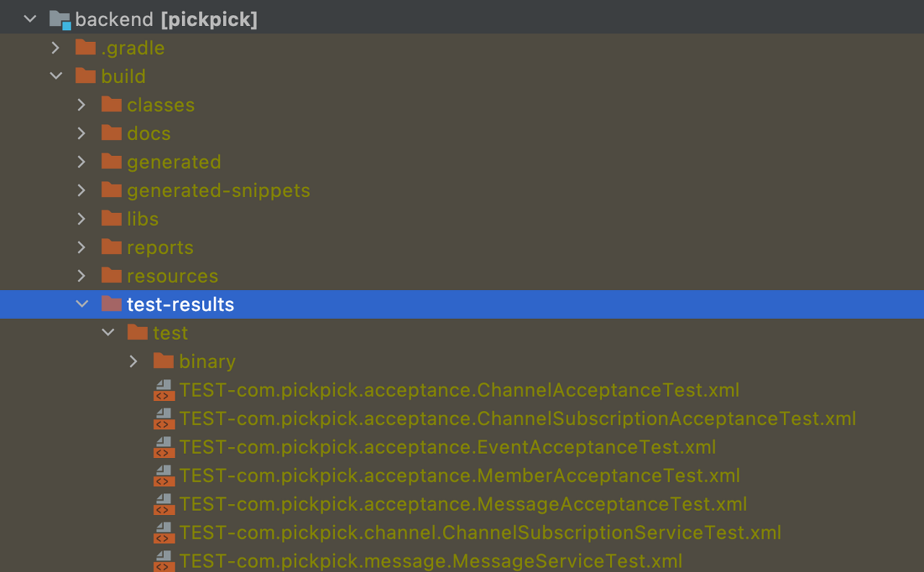This screenshot has width=924, height=572.
Task: Select the binary folder name
Action: 207,361
